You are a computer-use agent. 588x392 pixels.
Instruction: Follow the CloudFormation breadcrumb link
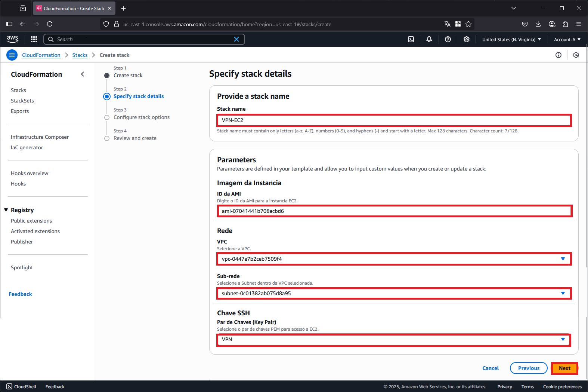[41, 55]
